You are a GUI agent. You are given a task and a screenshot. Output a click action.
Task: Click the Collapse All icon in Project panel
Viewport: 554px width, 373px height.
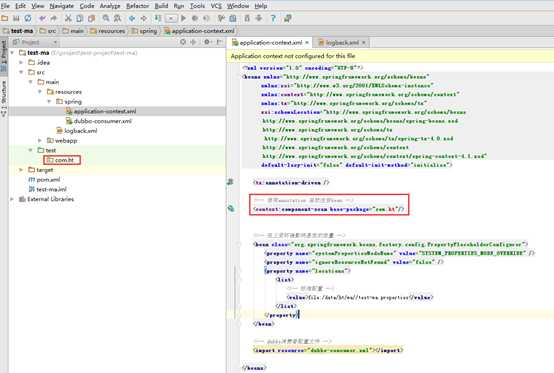tap(193, 42)
